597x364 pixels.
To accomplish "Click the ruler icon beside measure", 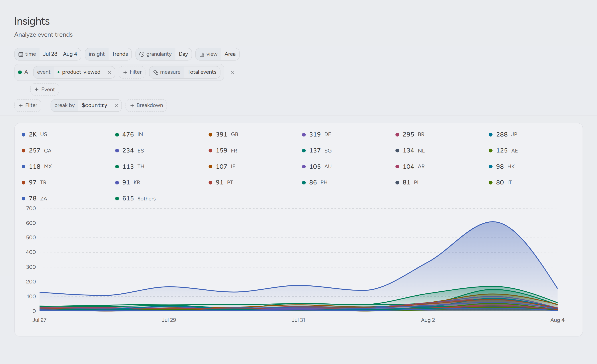I will [x=156, y=72].
